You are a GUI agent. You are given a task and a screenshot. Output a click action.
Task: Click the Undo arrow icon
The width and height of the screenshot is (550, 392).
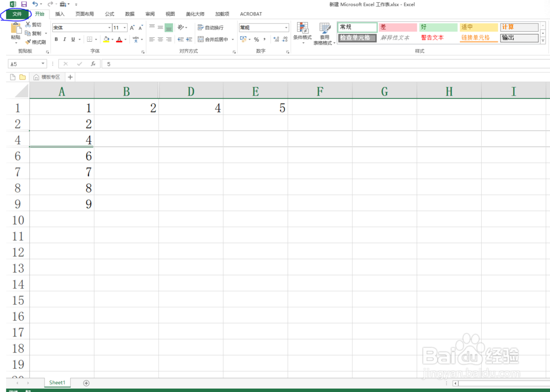(x=35, y=4)
